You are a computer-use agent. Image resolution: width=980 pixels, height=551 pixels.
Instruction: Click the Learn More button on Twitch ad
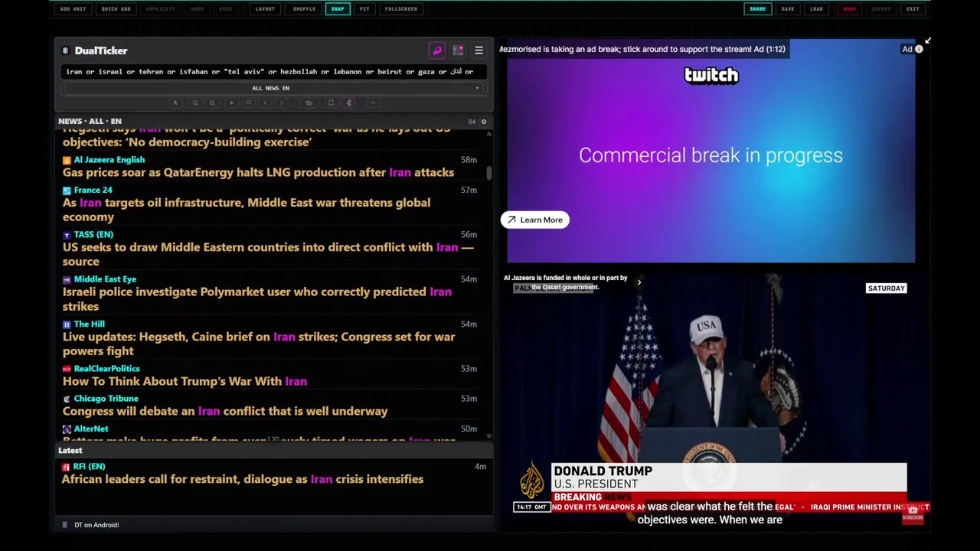tap(534, 220)
